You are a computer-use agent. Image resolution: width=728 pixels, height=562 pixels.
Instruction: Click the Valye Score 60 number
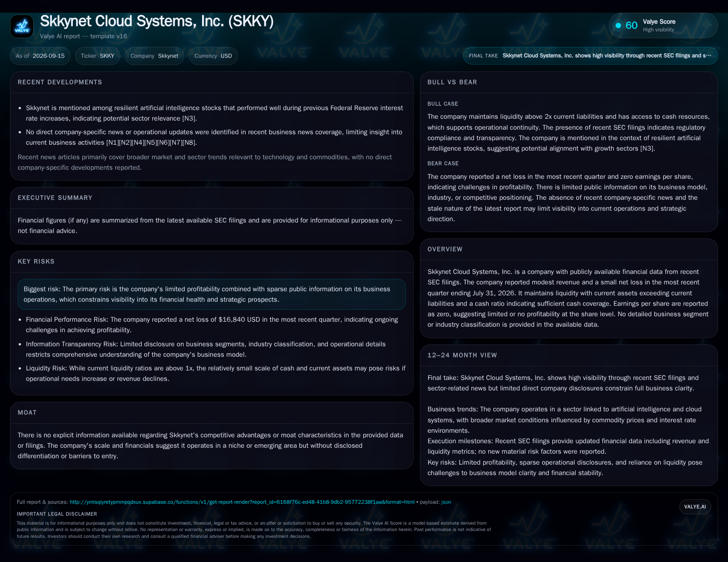pyautogui.click(x=632, y=25)
